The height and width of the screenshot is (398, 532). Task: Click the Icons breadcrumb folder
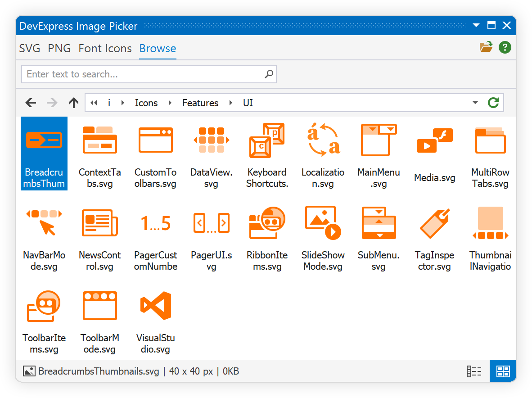146,103
